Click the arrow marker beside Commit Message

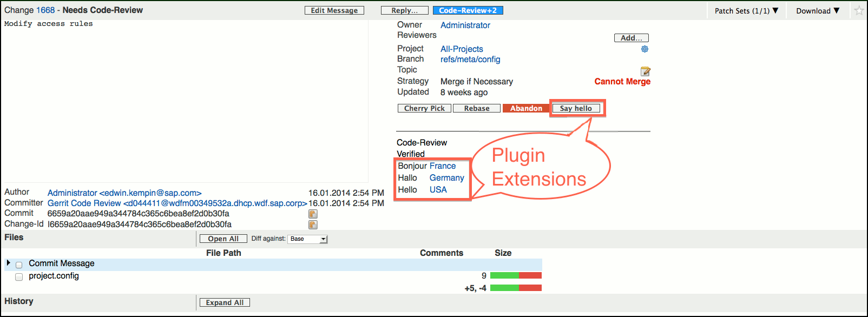[8, 263]
